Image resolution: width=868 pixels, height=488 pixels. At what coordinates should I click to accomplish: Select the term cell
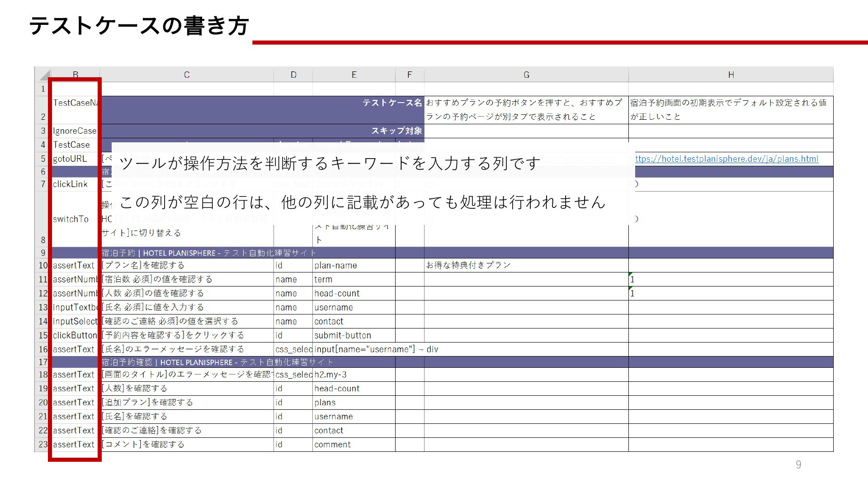click(354, 279)
